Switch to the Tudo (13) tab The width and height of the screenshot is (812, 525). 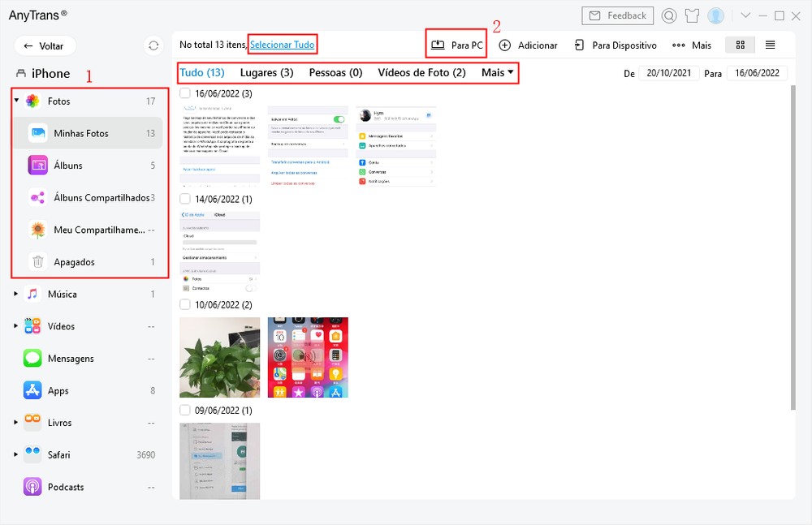[202, 72]
